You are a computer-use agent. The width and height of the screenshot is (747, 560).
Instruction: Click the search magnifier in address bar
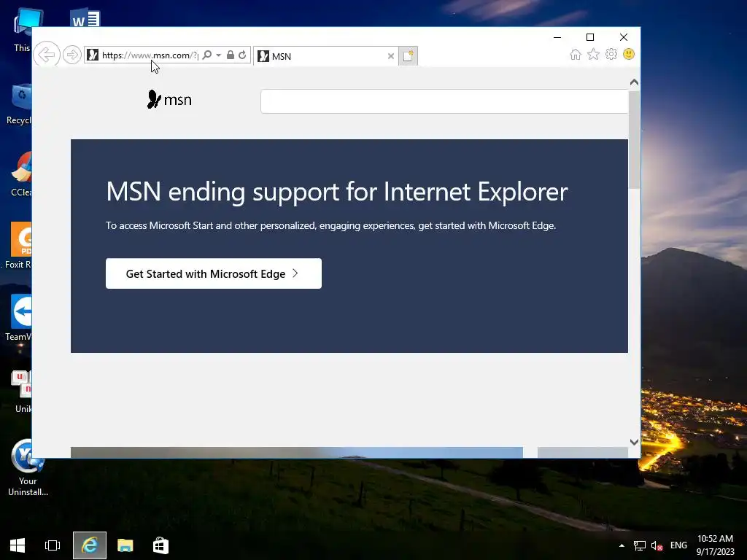click(206, 55)
